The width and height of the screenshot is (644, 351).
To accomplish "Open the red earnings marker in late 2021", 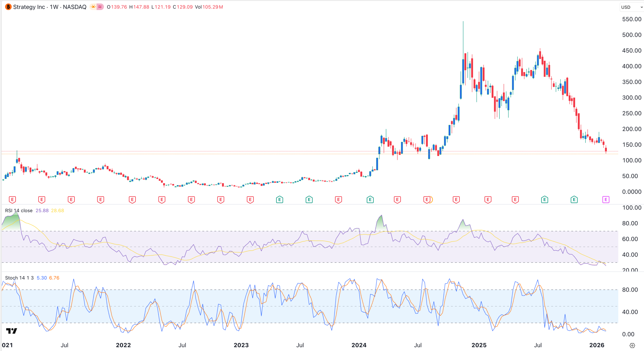I will tap(101, 200).
